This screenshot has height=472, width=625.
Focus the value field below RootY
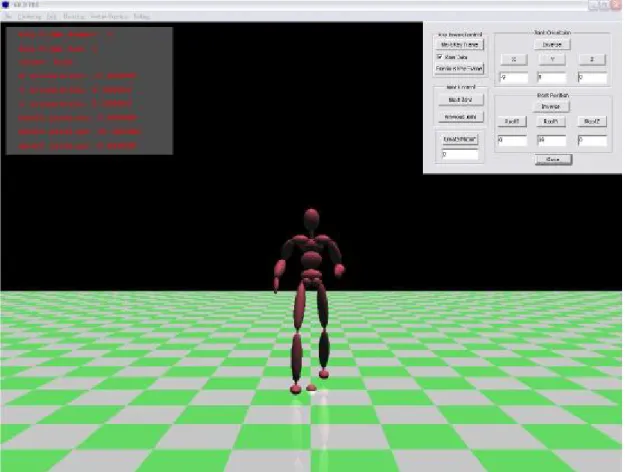(x=552, y=140)
